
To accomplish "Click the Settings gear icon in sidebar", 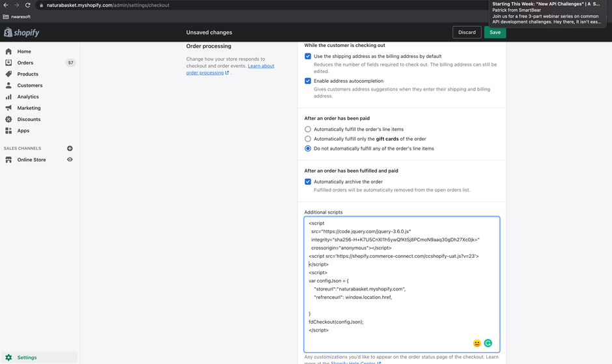I will pyautogui.click(x=8, y=357).
